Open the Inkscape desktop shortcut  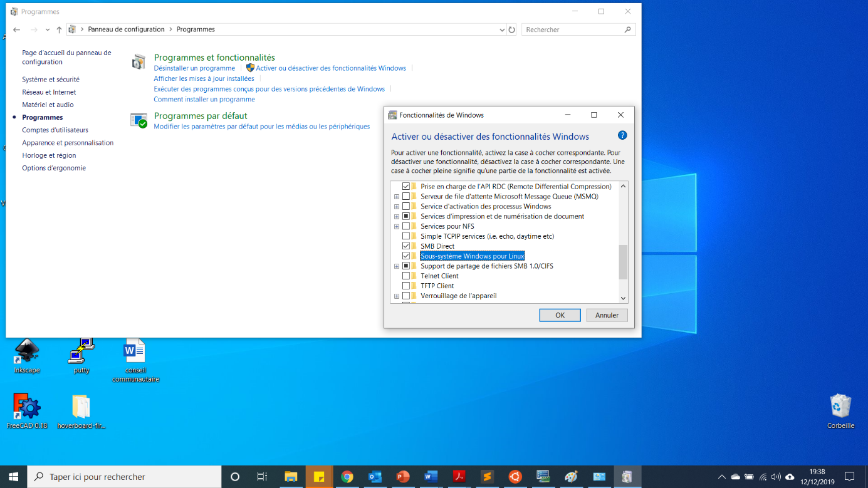(27, 352)
